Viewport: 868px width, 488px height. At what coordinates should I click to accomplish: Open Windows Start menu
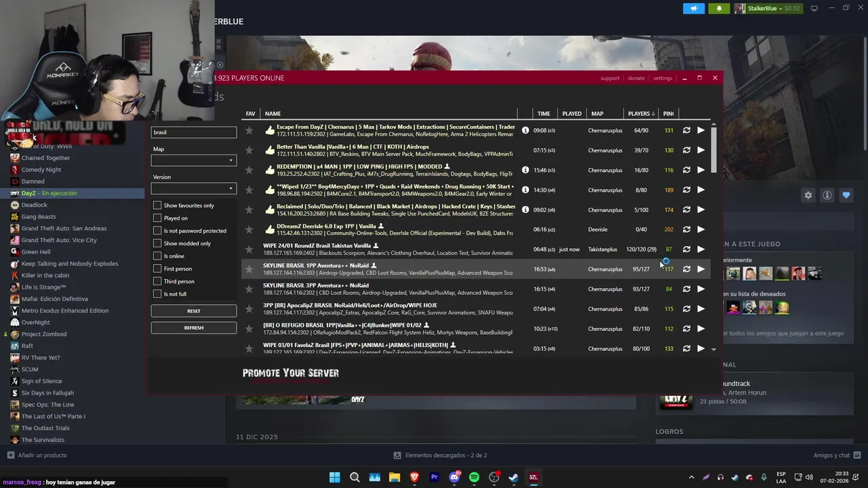tap(335, 477)
